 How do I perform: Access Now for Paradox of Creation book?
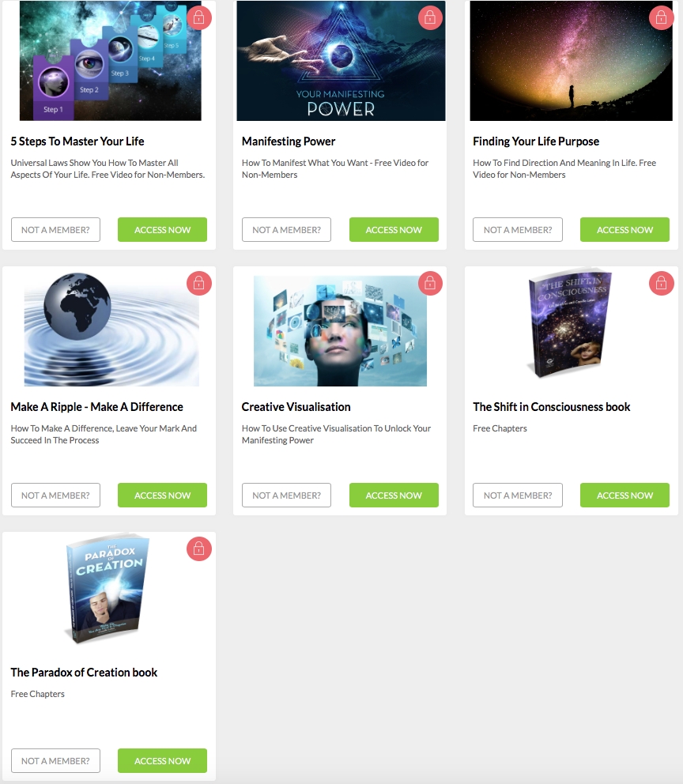click(x=163, y=760)
